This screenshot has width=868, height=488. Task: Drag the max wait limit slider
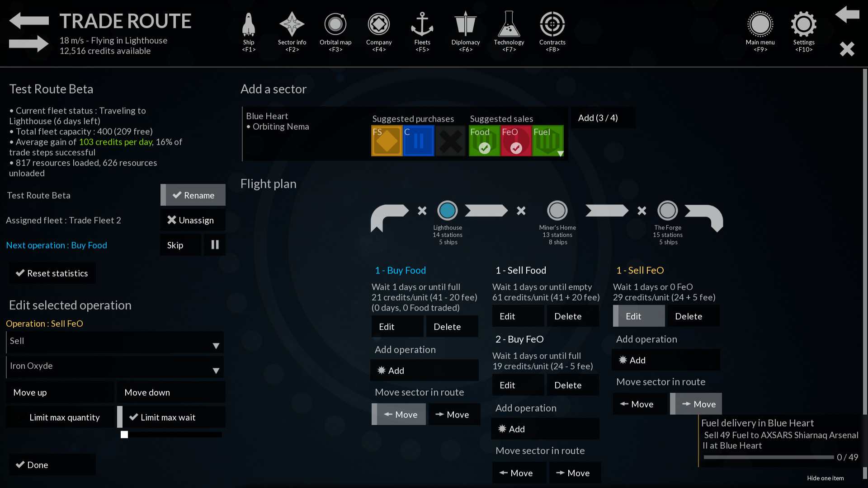(123, 434)
